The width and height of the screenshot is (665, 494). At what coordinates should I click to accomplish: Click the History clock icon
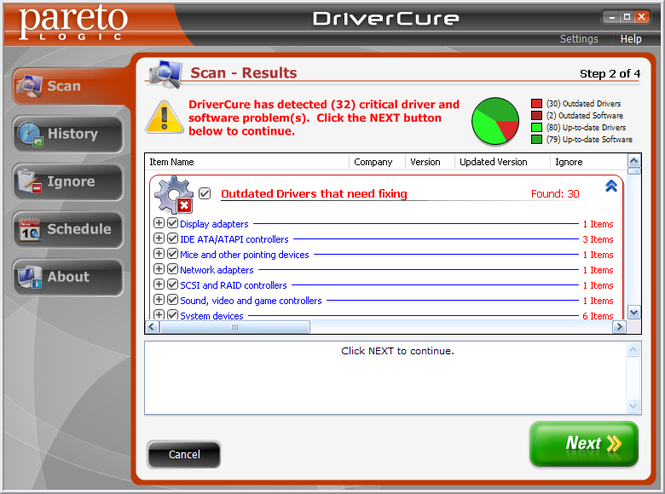pyautogui.click(x=30, y=134)
